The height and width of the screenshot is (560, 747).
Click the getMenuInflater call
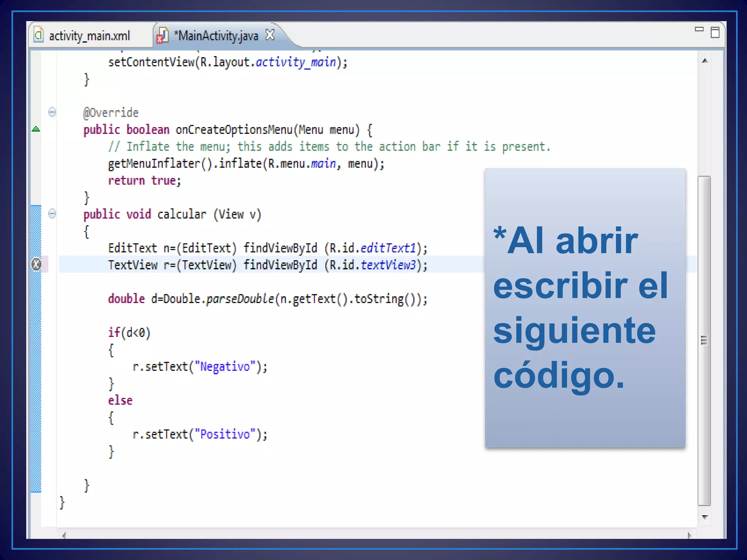tap(160, 164)
